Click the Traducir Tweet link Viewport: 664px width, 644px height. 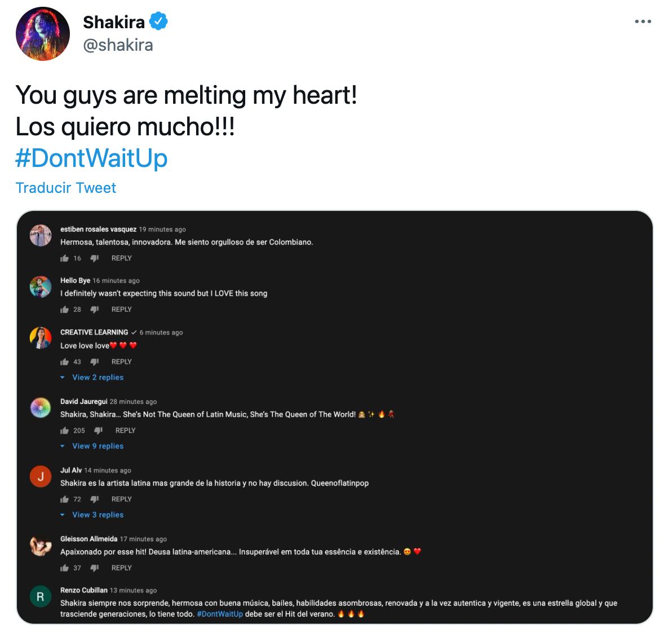[65, 187]
